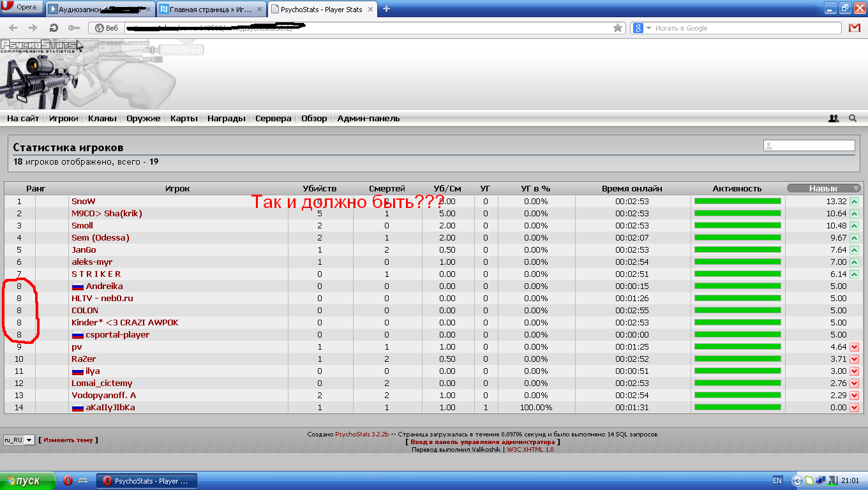Viewport: 868px width, 490px height.
Task: Click the Russian flag next to Andreika
Action: coord(77,286)
